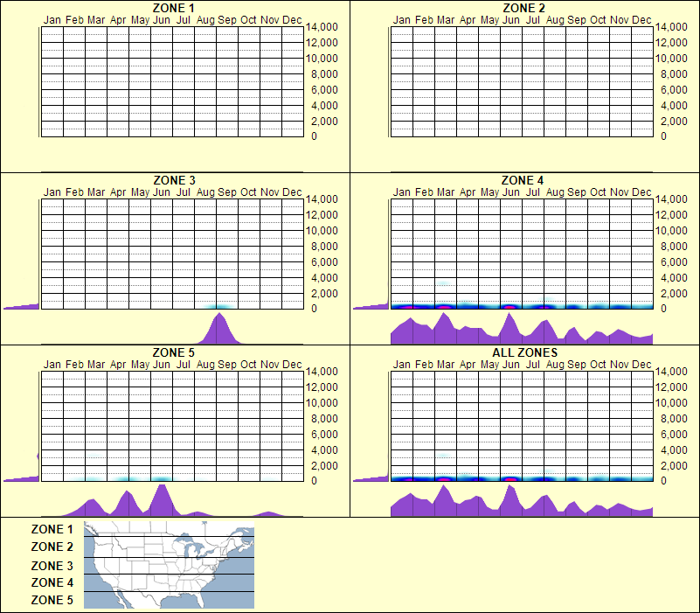Click Jun month label in ZONE 4 chart

click(510, 192)
